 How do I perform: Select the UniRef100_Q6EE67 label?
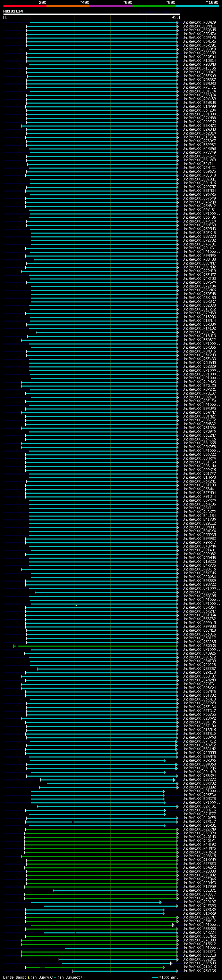(x=199, y=669)
